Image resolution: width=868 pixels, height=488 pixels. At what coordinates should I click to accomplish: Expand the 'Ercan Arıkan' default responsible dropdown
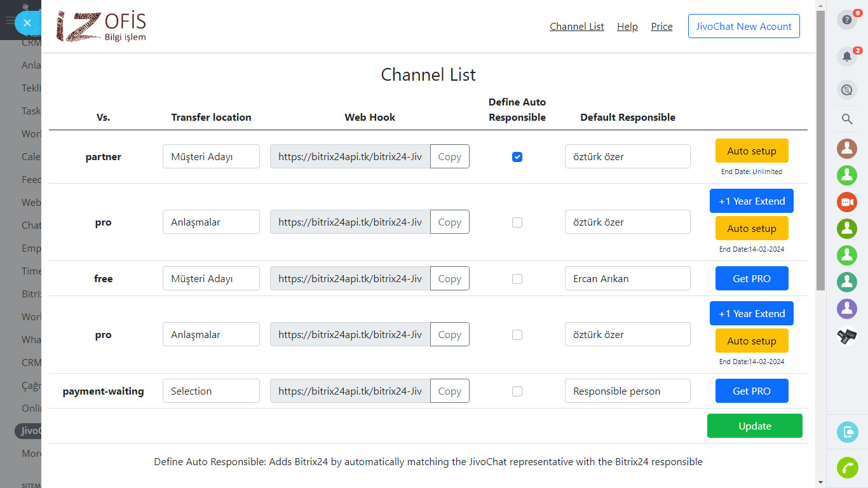627,279
